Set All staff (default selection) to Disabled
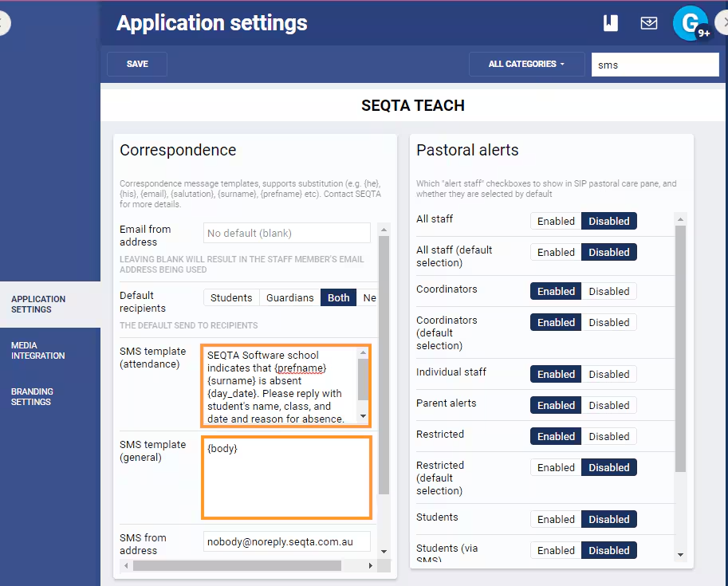Screen dimensions: 728x586 608,252
